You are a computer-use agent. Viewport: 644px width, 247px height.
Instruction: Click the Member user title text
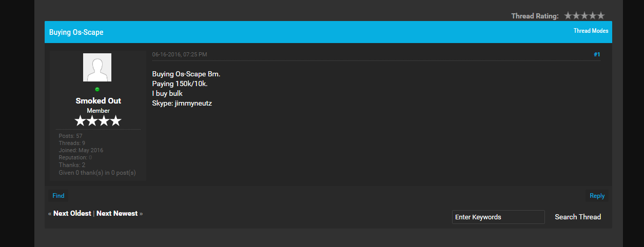[x=98, y=111]
